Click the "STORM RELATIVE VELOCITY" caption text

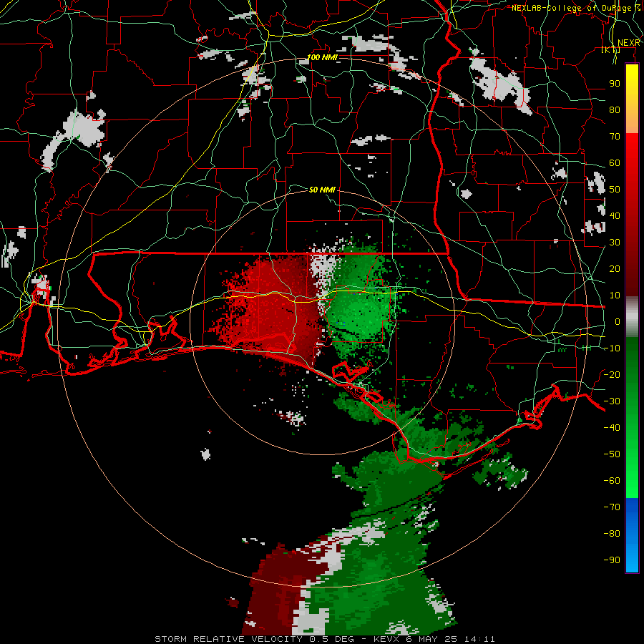pyautogui.click(x=228, y=639)
